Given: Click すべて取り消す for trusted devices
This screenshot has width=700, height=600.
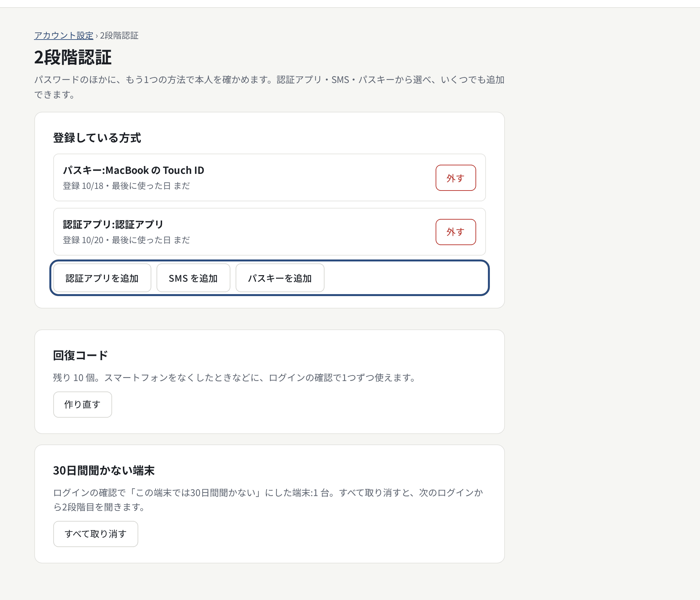Looking at the screenshot, I should 96,534.
